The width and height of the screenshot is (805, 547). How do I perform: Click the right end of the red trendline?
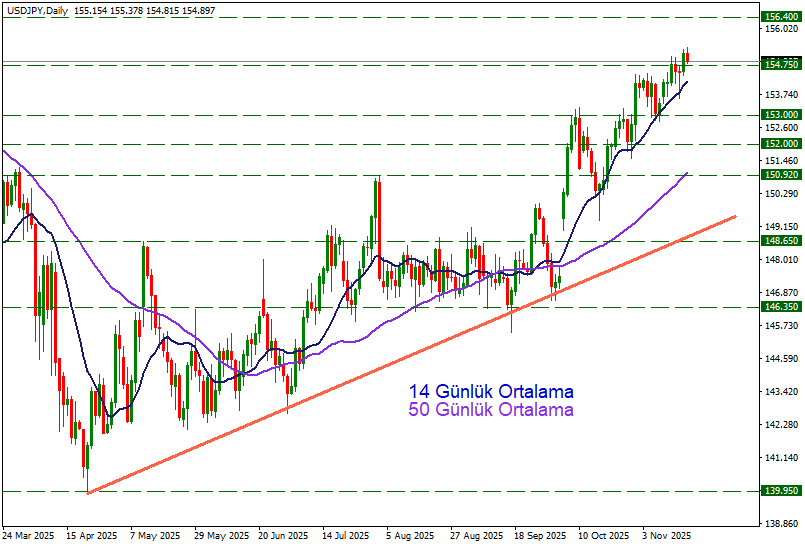pos(735,216)
